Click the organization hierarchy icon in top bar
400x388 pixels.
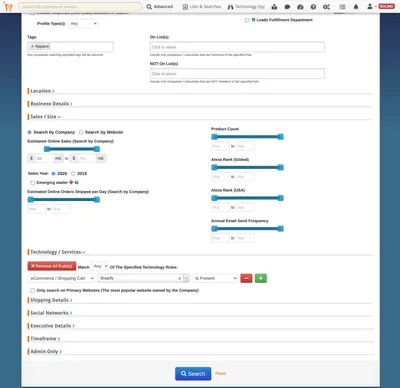coord(274,7)
